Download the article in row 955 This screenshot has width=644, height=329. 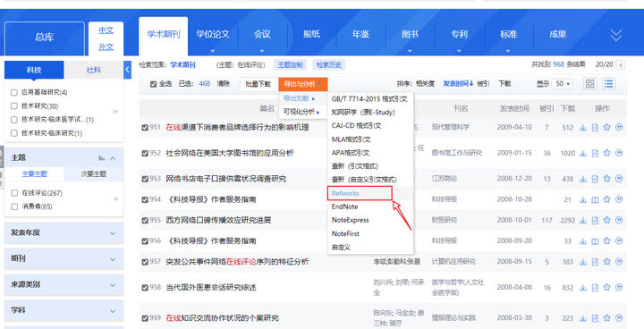[x=583, y=220]
